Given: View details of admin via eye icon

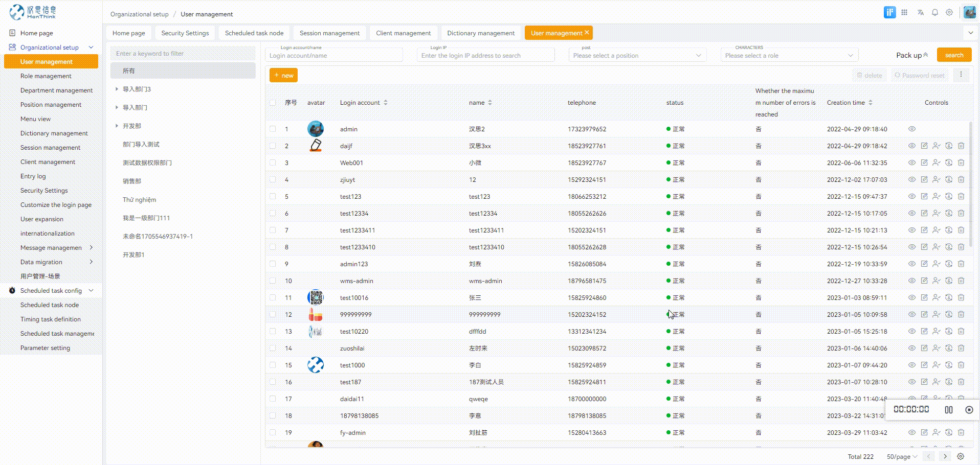Looking at the screenshot, I should pyautogui.click(x=911, y=129).
